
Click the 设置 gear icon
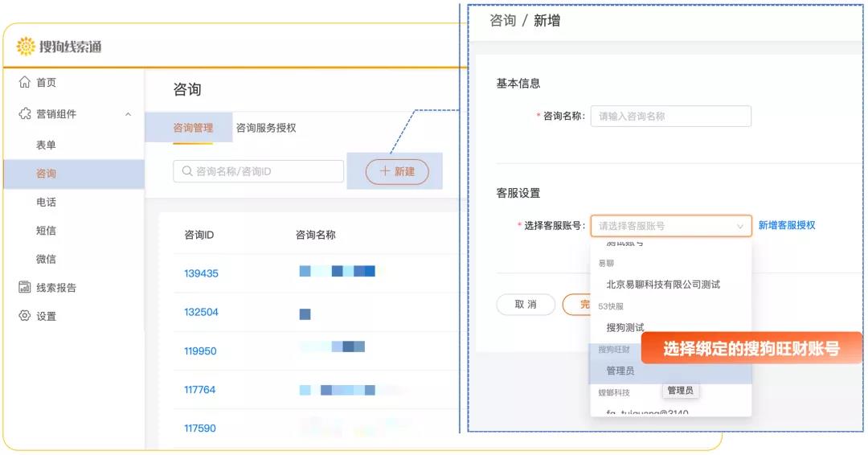click(x=24, y=315)
